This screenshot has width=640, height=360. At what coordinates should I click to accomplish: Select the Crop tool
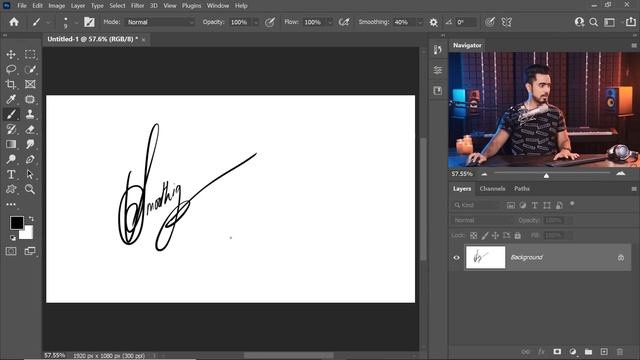(11, 84)
